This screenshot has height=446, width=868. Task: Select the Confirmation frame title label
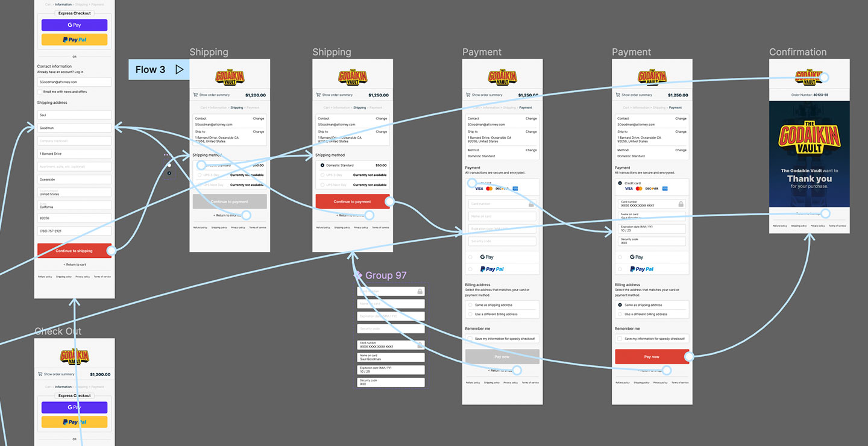pos(797,52)
